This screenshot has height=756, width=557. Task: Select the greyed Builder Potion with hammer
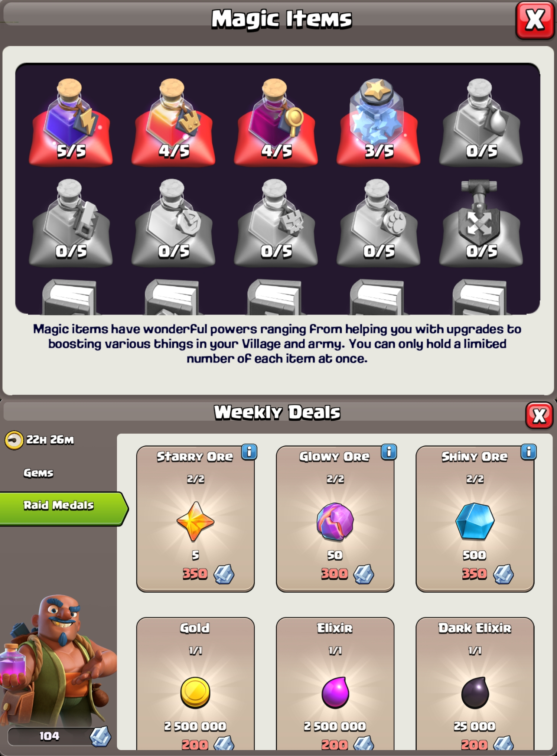pos(71,222)
